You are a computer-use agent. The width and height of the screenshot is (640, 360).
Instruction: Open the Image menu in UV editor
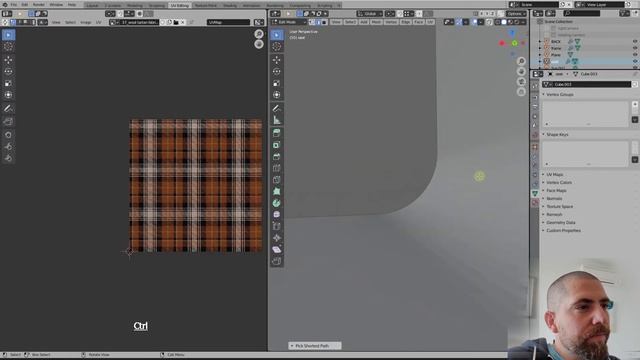(x=85, y=22)
